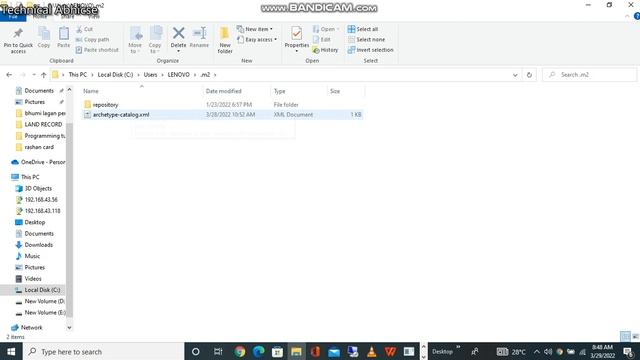Click the Edit ribbon button

point(322,40)
